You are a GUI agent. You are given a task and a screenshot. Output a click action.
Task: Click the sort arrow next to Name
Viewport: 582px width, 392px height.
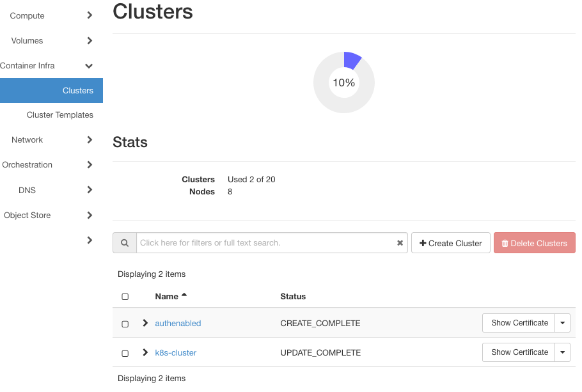click(x=182, y=294)
